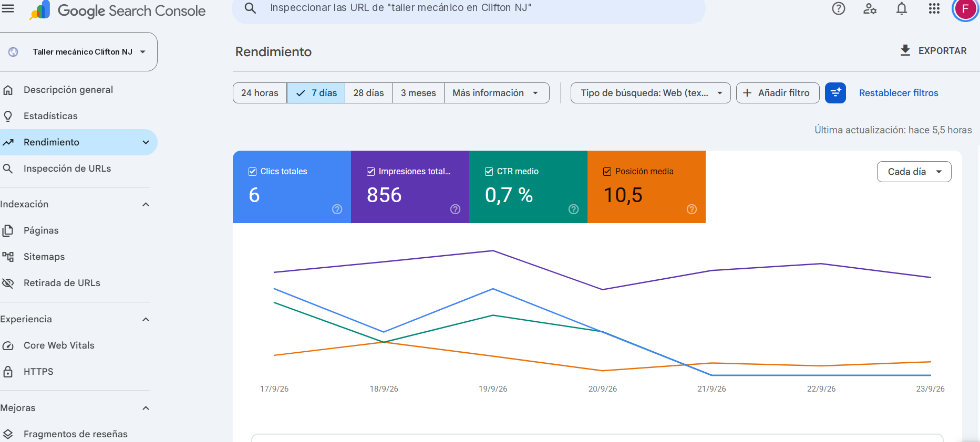Click the search magnifier icon in URL bar
Screen dimensions: 980x442
coord(251,8)
